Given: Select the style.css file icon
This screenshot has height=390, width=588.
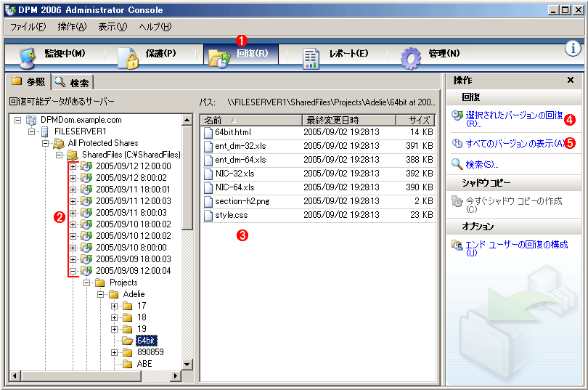Looking at the screenshot, I should click(208, 215).
